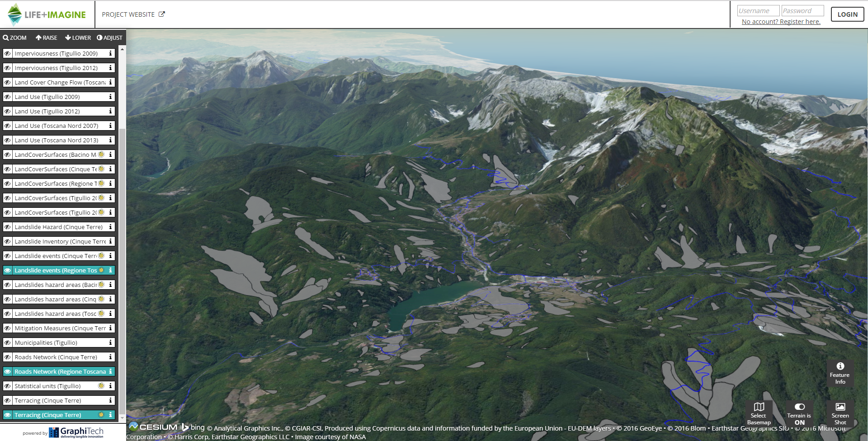Click the Login button
This screenshot has height=441, width=868.
847,14
